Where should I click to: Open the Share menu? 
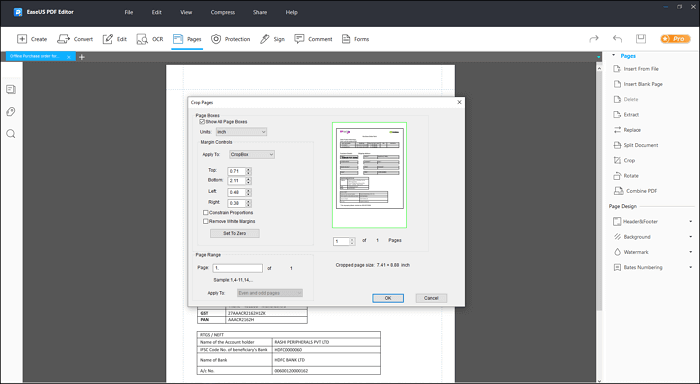[x=260, y=13]
